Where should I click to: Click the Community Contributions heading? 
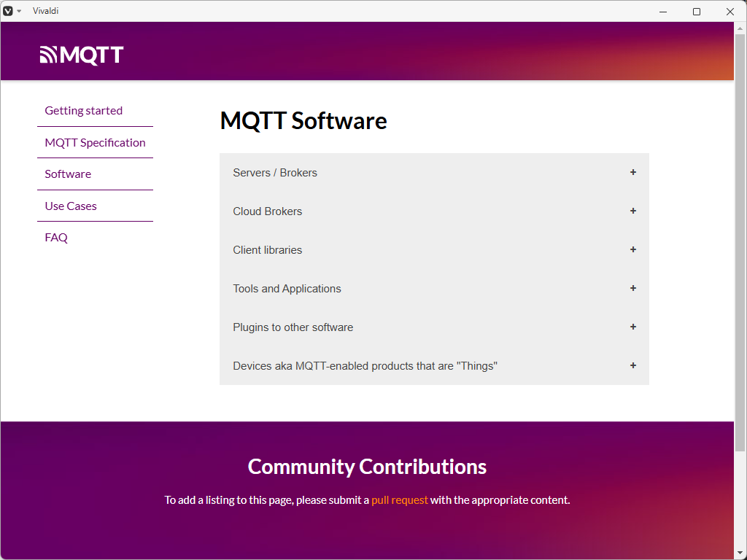pos(367,467)
